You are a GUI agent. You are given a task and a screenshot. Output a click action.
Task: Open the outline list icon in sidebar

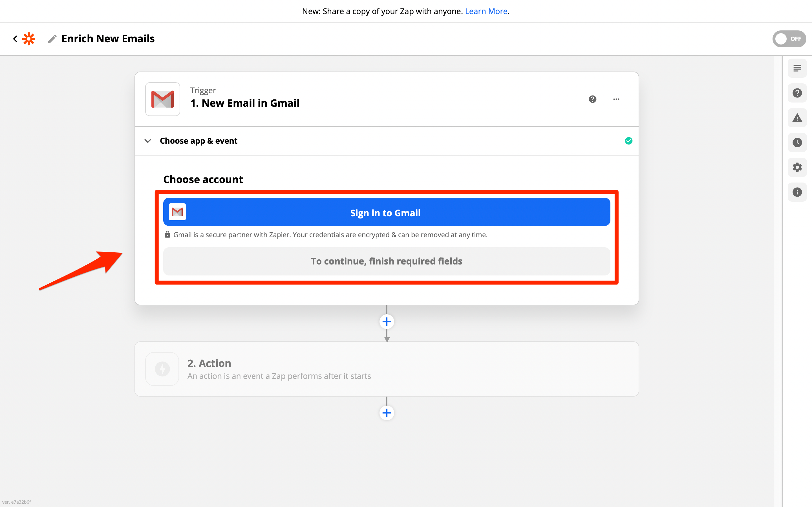click(797, 68)
